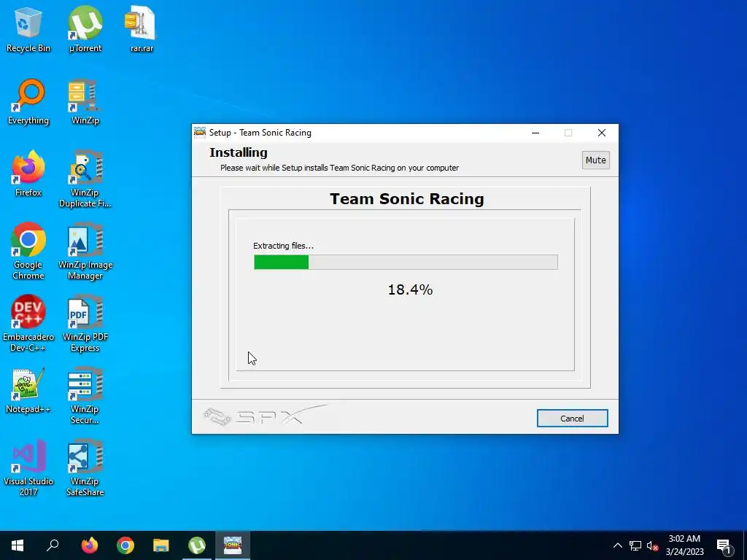Select the µTorrent desktop shortcut

click(x=85, y=29)
